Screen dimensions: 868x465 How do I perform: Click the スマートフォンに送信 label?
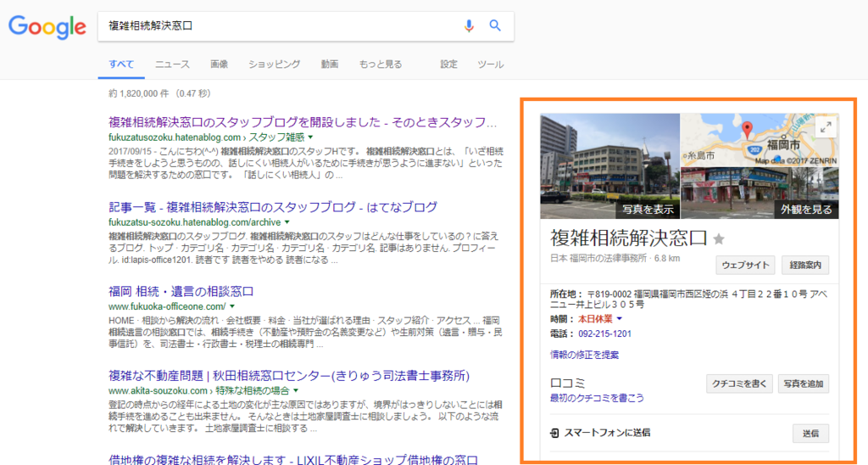tap(607, 433)
